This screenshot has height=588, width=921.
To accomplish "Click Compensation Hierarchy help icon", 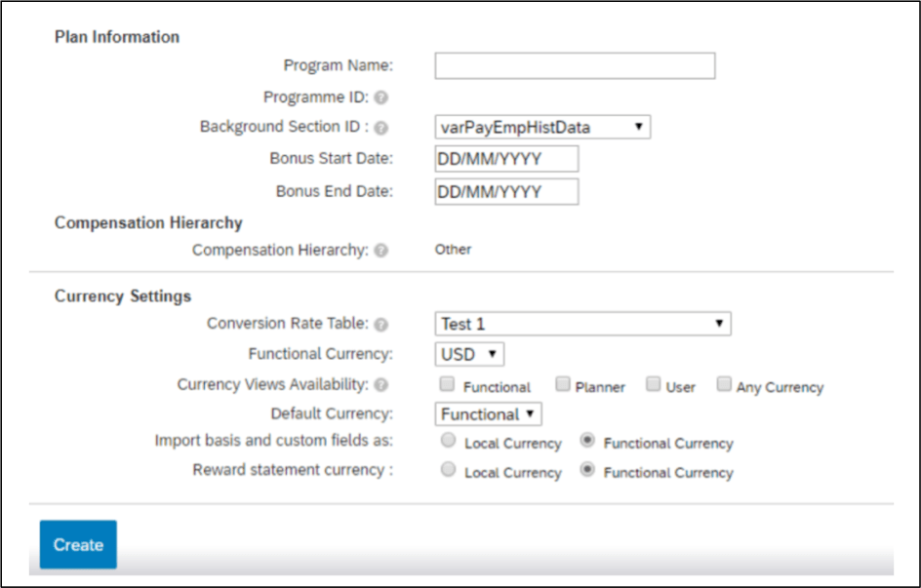I will pos(381,251).
